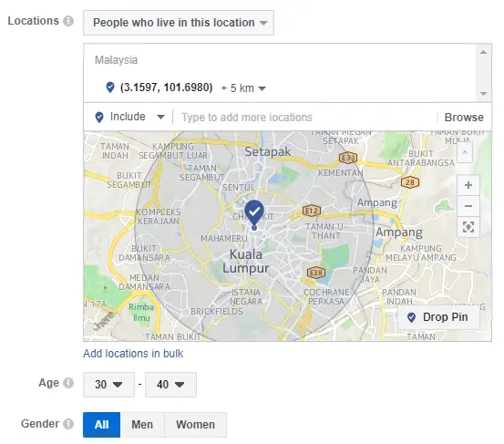Open minimum age 30 dropdown
Screen dimensions: 504x444
coord(109,385)
